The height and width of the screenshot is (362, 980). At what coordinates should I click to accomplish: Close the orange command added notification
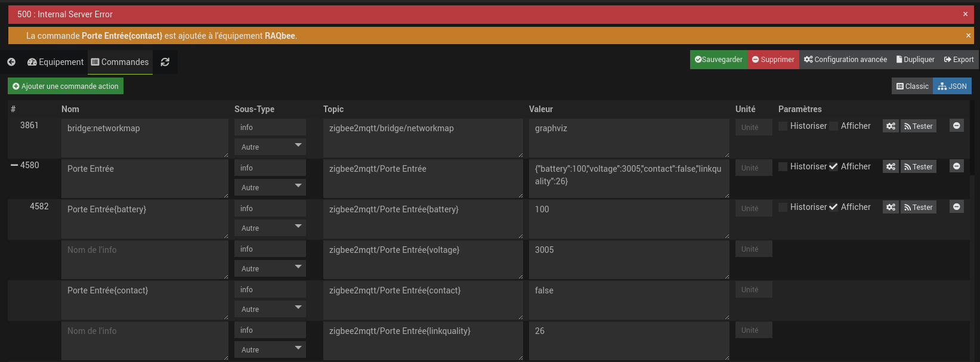968,36
